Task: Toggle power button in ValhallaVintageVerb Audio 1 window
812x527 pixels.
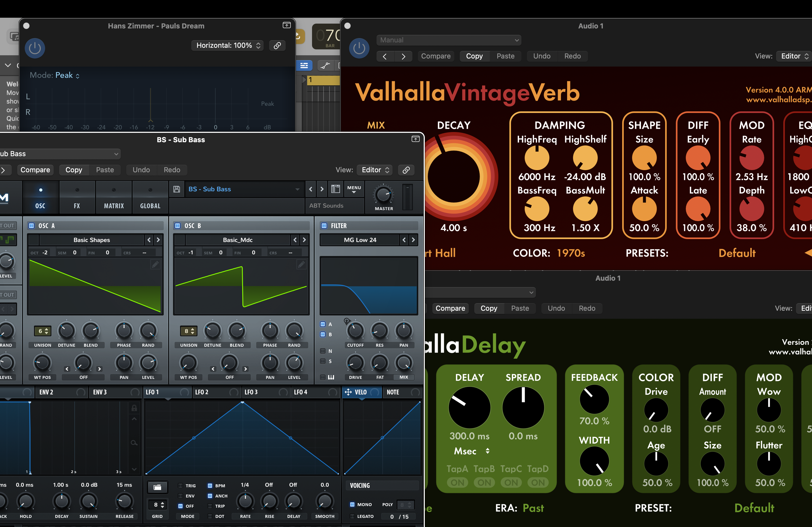Action: 359,48
